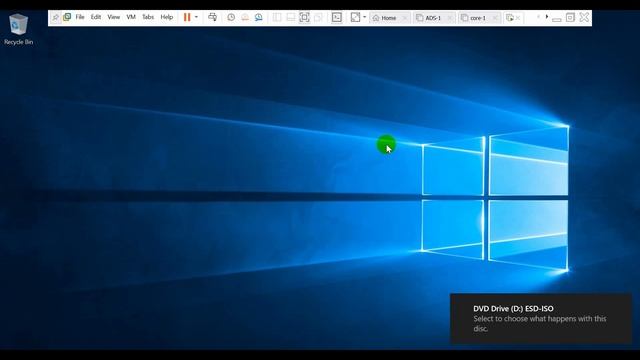Open the snapshot manager icon
Screen dimensions: 640x360
259,17
